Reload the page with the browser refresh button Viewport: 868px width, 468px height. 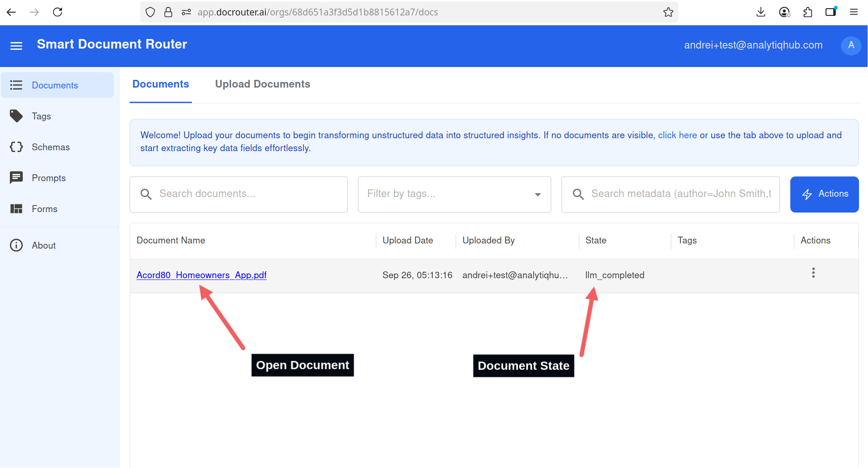point(58,12)
